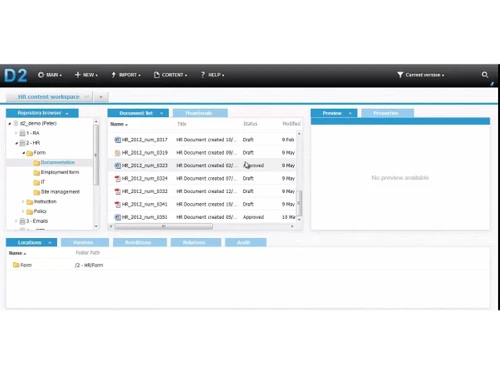Switch to the Relations tab
This screenshot has width=500, height=375.
196,242
